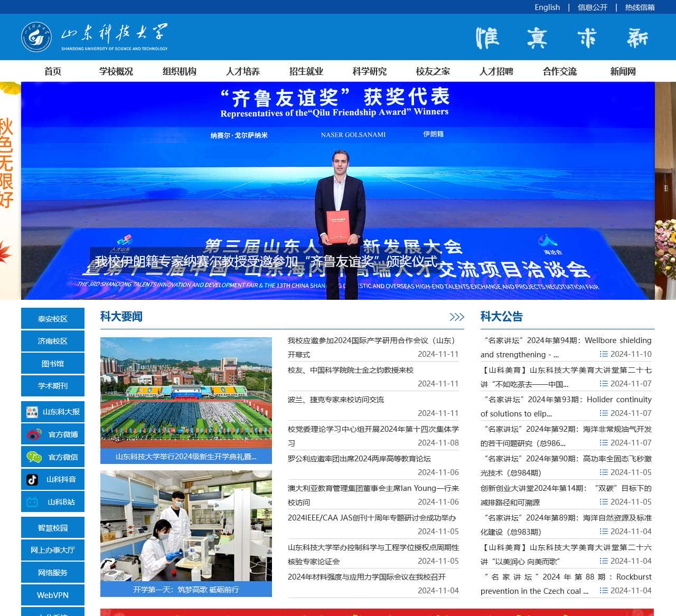Click the 山东科大报 newspaper icon
Image resolution: width=676 pixels, height=616 pixels.
point(34,411)
